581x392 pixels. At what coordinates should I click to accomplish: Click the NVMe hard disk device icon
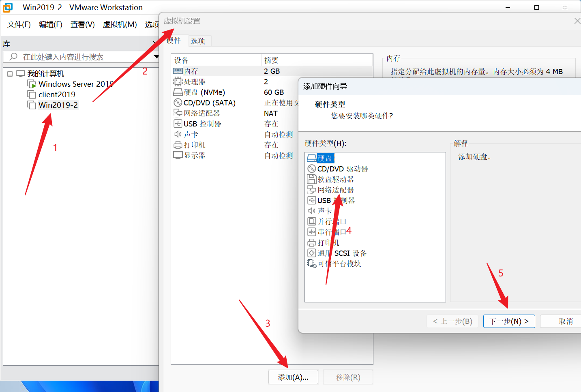point(178,92)
